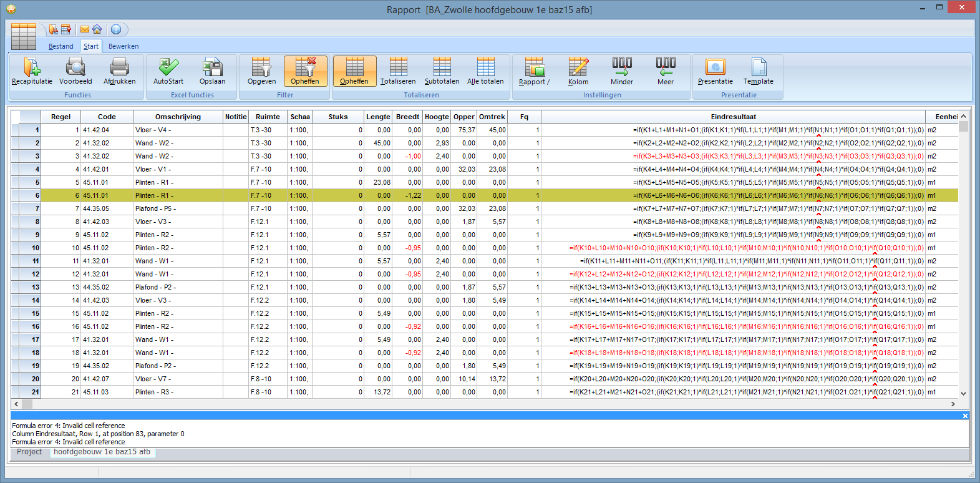Open the Bestand menu tab
The image size is (980, 483).
tap(61, 46)
